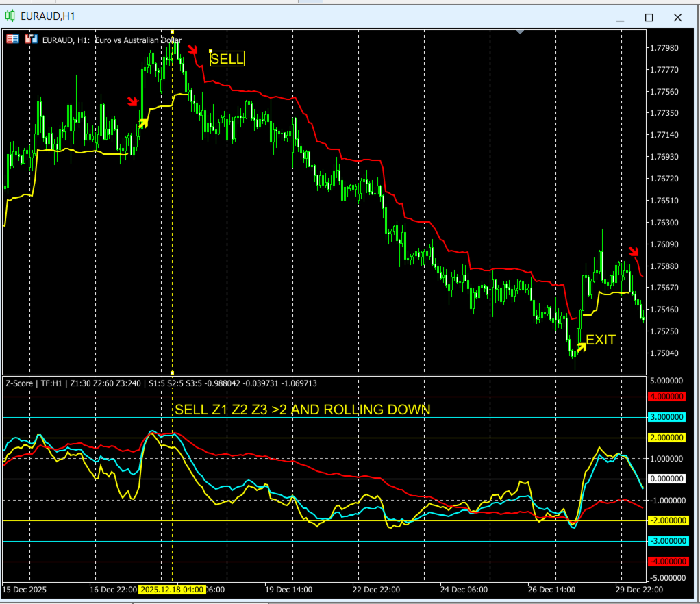This screenshot has height=604, width=700.
Task: Open the Depth of Market icon
Action: point(31,39)
